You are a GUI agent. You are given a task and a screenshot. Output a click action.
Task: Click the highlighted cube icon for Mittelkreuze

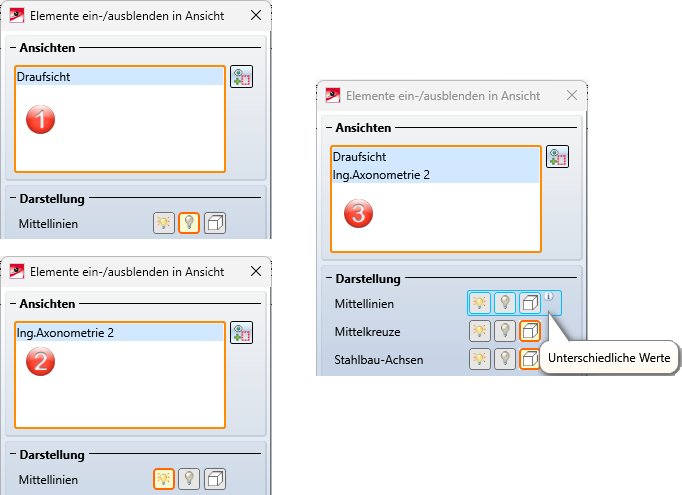pyautogui.click(x=530, y=331)
